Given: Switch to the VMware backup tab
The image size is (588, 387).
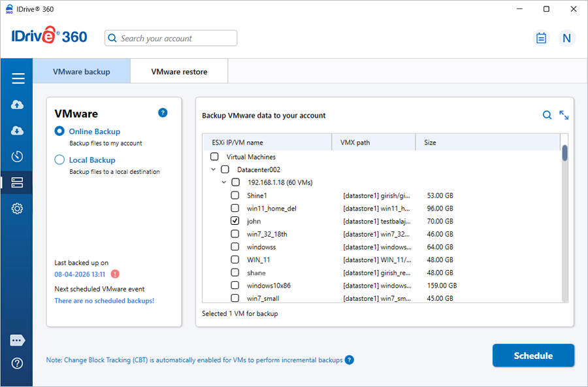Looking at the screenshot, I should coord(82,71).
